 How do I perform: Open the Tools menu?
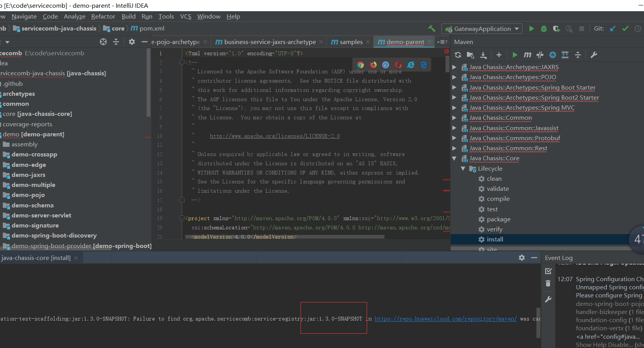166,16
